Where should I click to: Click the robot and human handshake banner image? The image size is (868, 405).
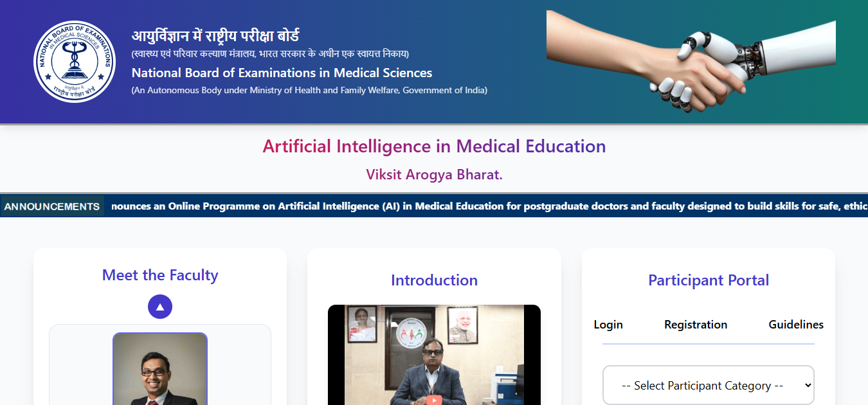[x=691, y=62]
